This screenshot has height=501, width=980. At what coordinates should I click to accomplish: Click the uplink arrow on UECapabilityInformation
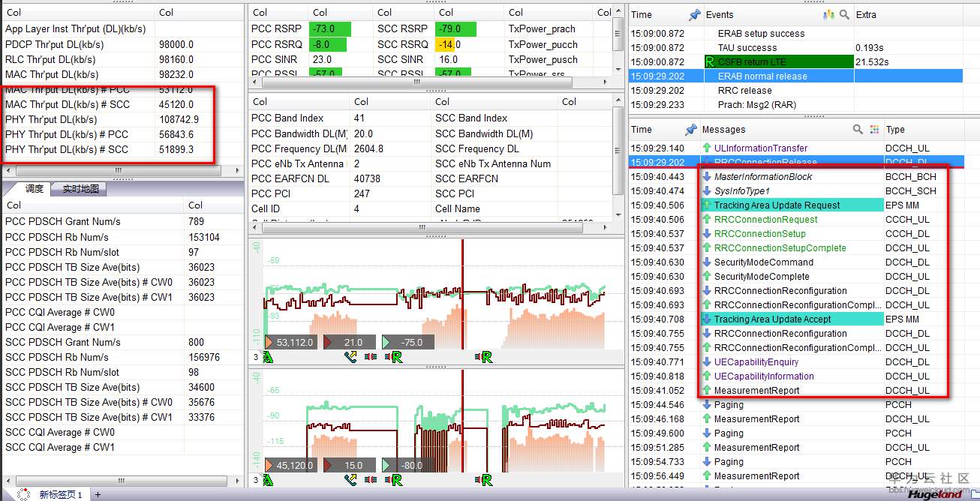[707, 376]
